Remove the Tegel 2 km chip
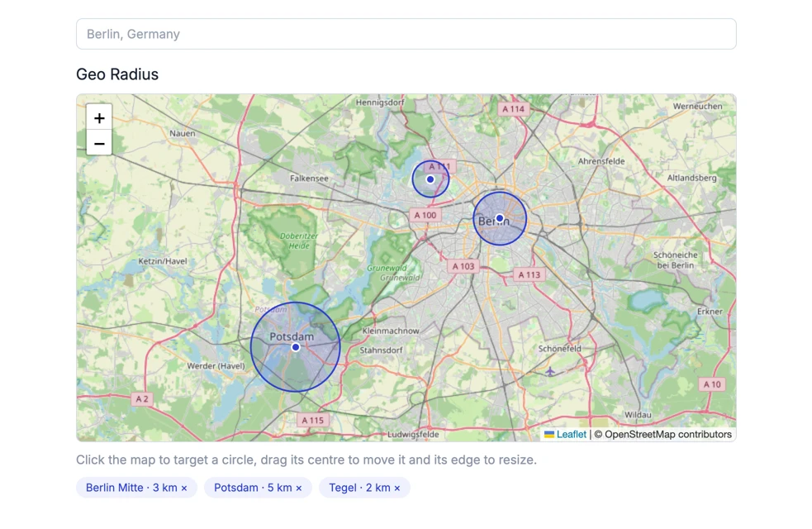The image size is (812, 529). point(397,488)
